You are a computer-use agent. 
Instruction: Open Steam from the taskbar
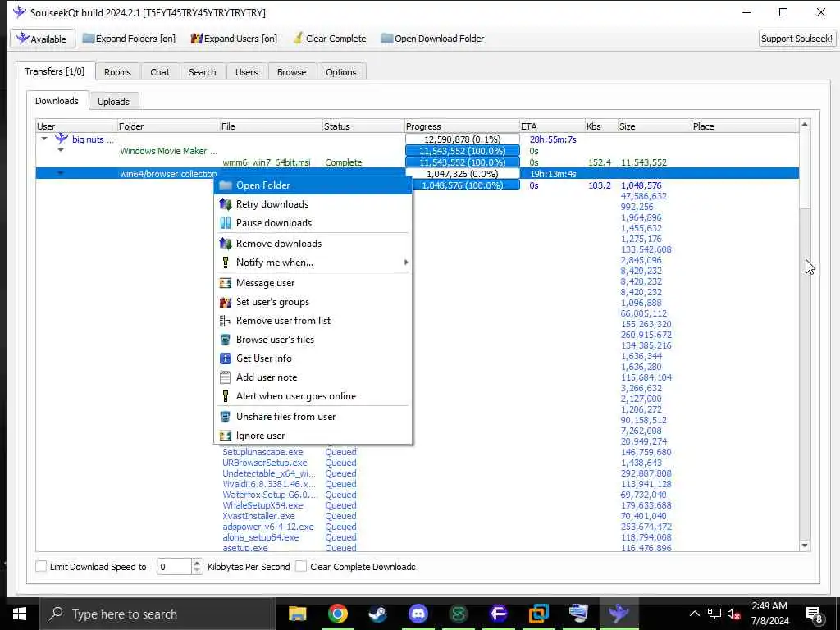point(377,614)
